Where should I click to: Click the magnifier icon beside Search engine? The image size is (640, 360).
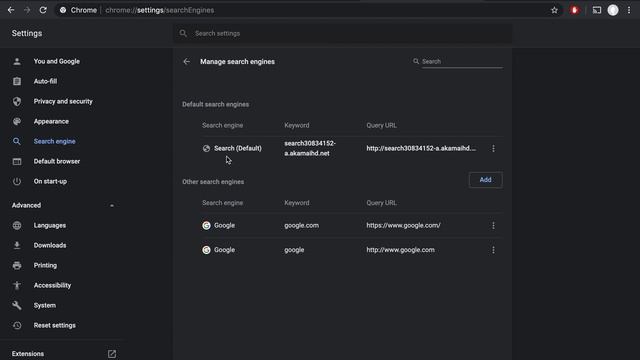pos(17,141)
